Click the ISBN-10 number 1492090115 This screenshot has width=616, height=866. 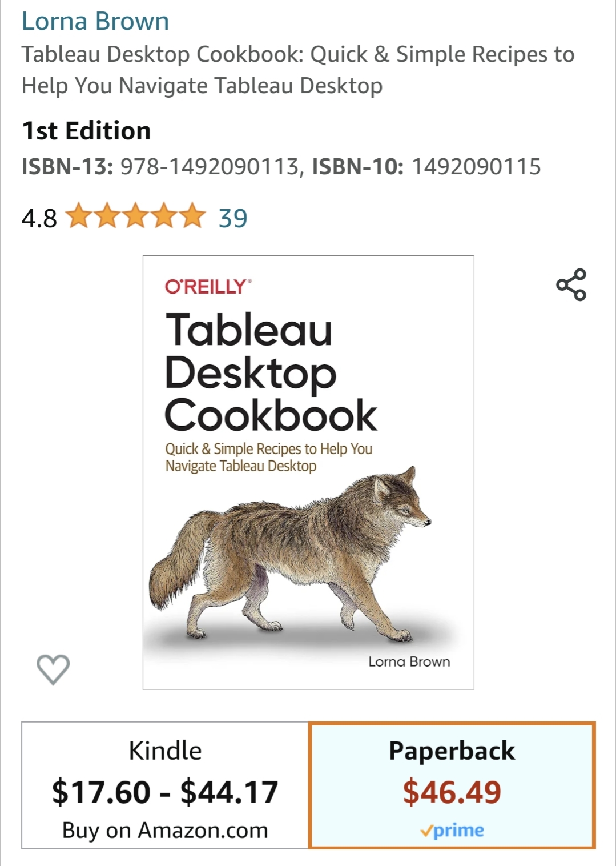(476, 167)
